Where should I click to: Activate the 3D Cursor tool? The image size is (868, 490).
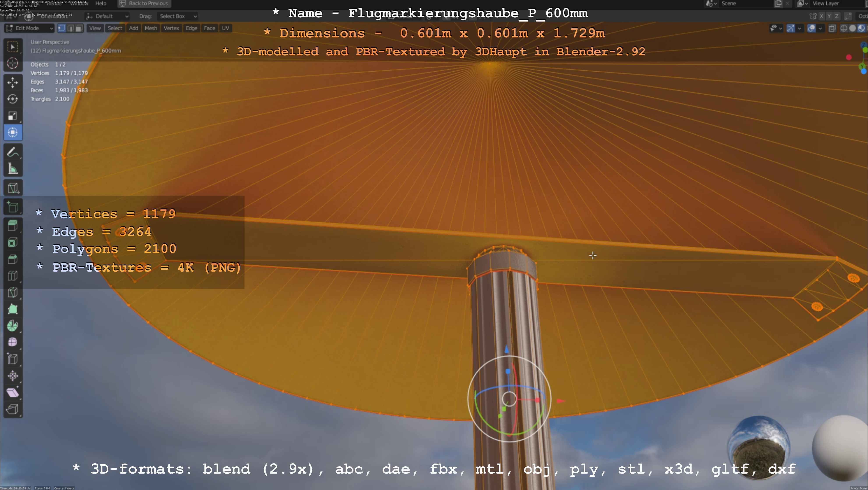(x=13, y=63)
